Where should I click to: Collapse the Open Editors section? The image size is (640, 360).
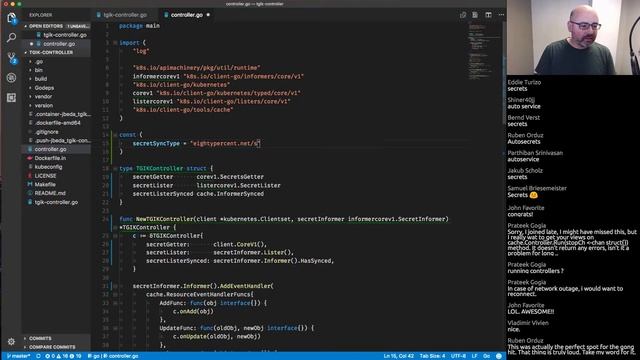[x=57, y=26]
